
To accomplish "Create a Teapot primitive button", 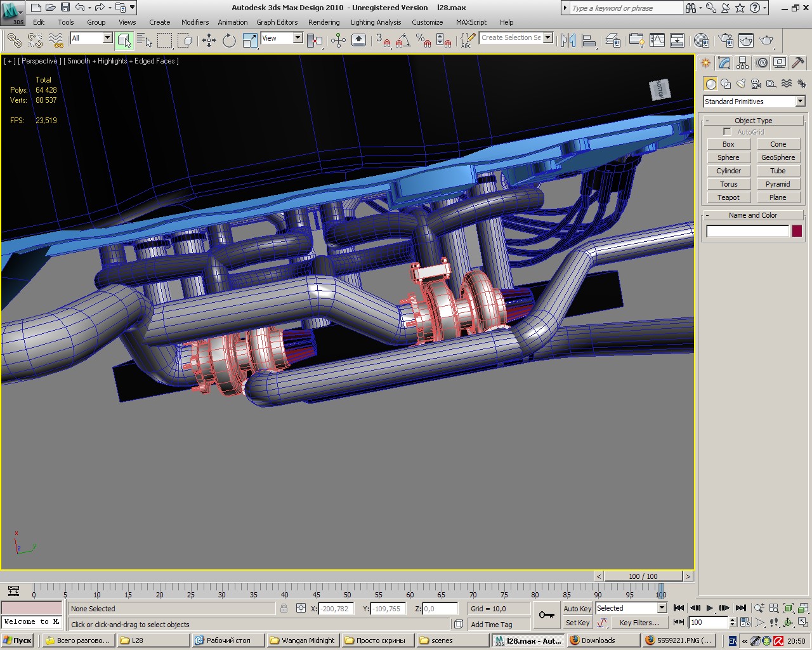I will pos(728,197).
